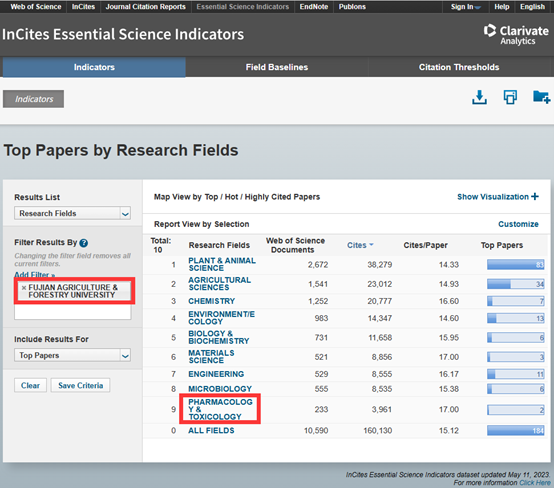The height and width of the screenshot is (488, 554).
Task: Click the add-to-folder icon
Action: coord(541,97)
